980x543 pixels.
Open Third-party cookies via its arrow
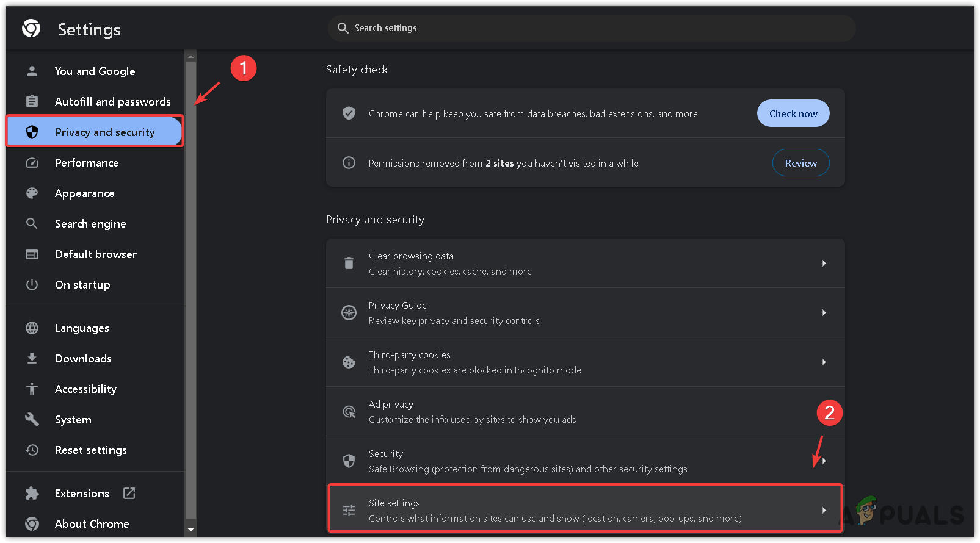click(x=824, y=362)
